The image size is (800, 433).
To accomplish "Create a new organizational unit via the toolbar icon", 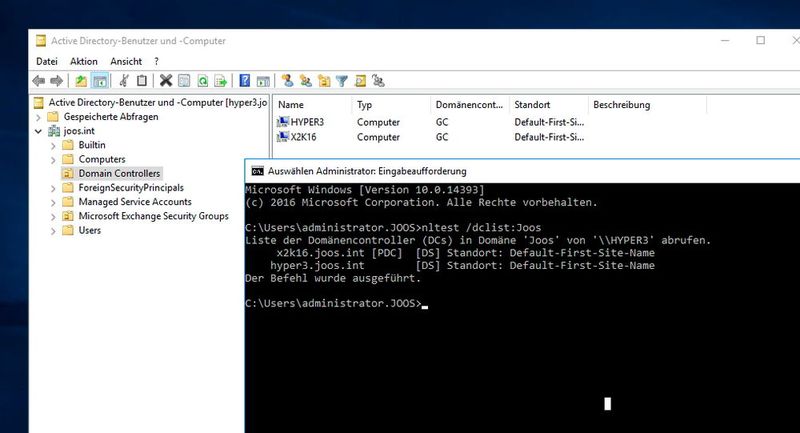I will pyautogui.click(x=324, y=81).
